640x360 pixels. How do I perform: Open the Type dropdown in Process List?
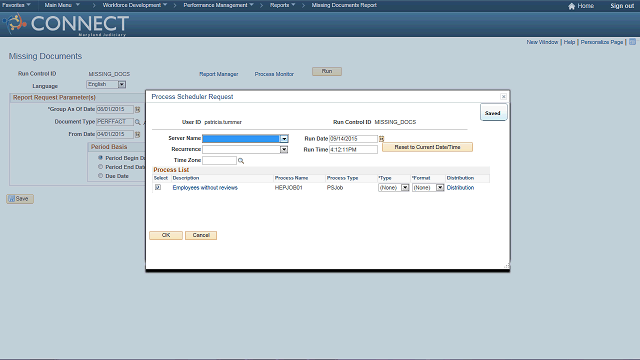405,188
